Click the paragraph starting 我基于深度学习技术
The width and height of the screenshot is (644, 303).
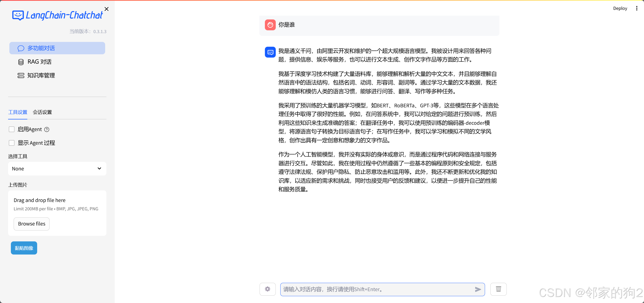tap(387, 83)
